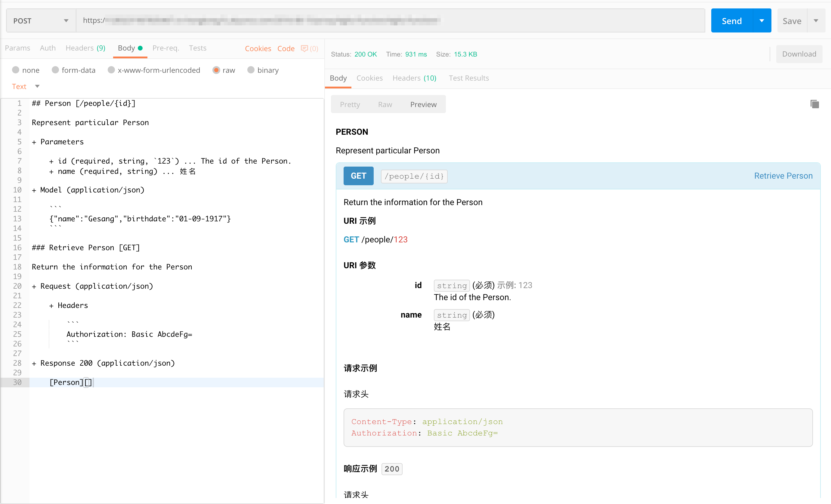
Task: Open response Headers (10) tab
Action: [x=414, y=78]
